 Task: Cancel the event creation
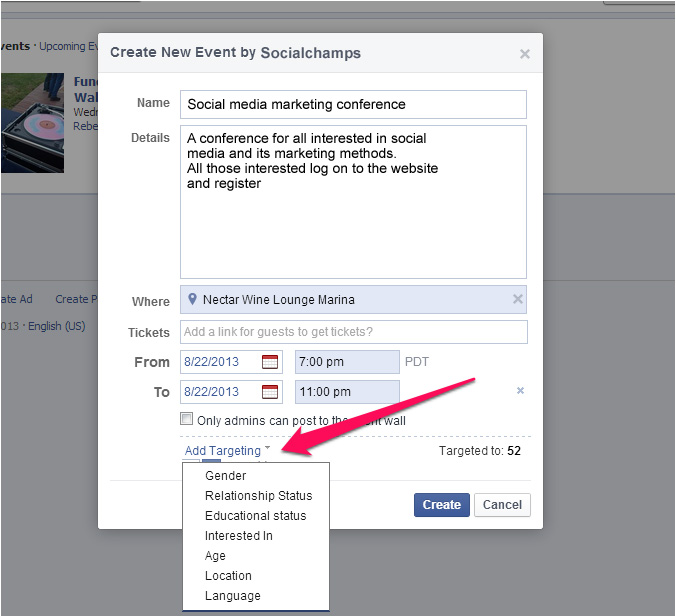click(x=502, y=505)
